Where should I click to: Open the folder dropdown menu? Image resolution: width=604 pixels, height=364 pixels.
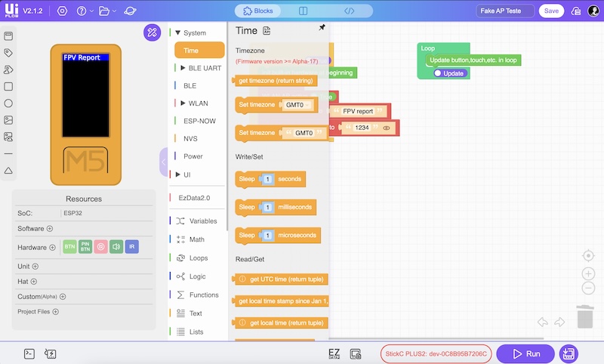[x=106, y=11]
